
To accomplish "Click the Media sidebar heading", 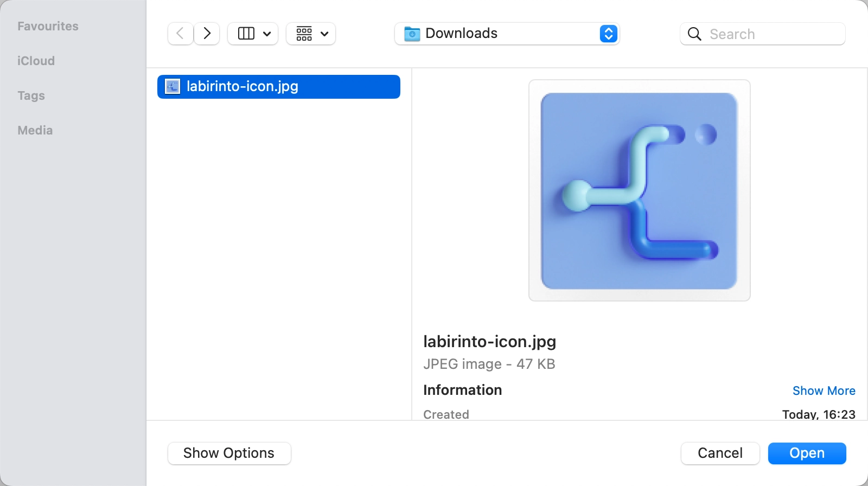I will [35, 130].
